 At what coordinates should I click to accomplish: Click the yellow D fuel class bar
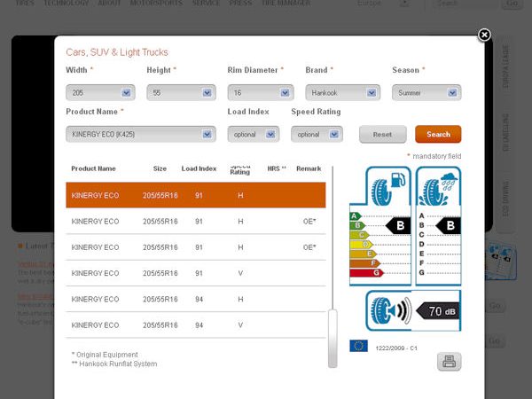tap(361, 245)
